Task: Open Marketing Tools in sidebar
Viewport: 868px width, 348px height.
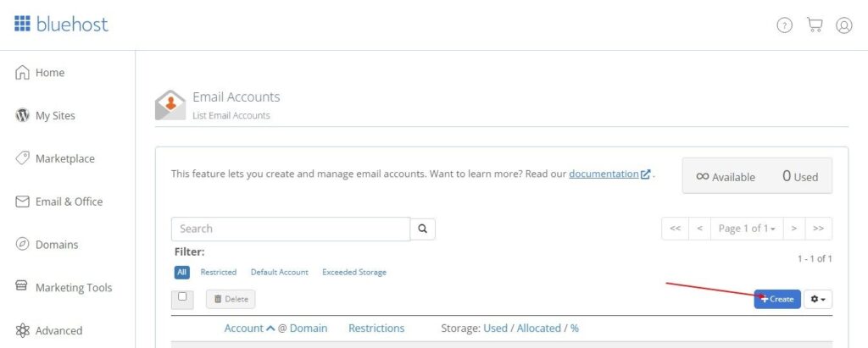Action: 73,288
